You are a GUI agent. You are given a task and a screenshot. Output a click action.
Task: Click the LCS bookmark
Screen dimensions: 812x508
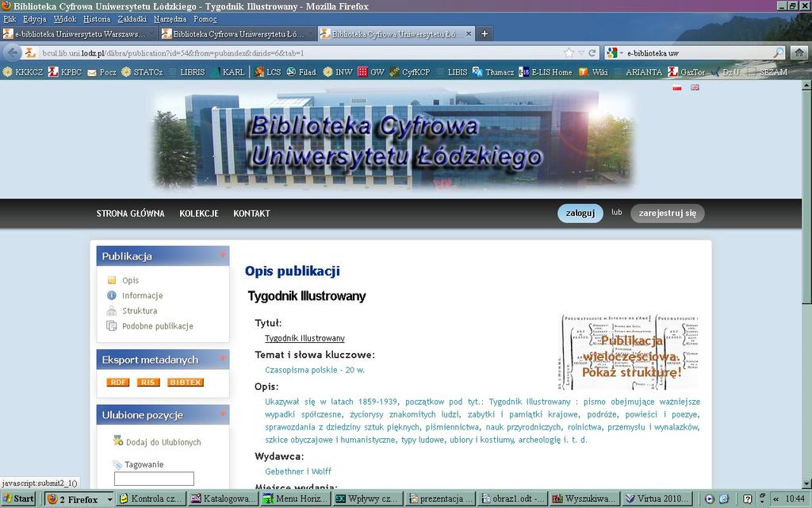[268, 72]
